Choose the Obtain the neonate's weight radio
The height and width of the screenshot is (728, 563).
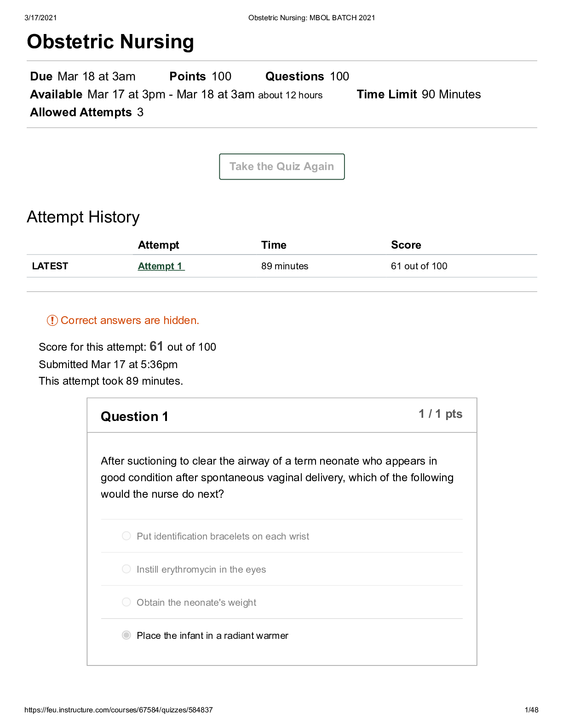coord(126,602)
